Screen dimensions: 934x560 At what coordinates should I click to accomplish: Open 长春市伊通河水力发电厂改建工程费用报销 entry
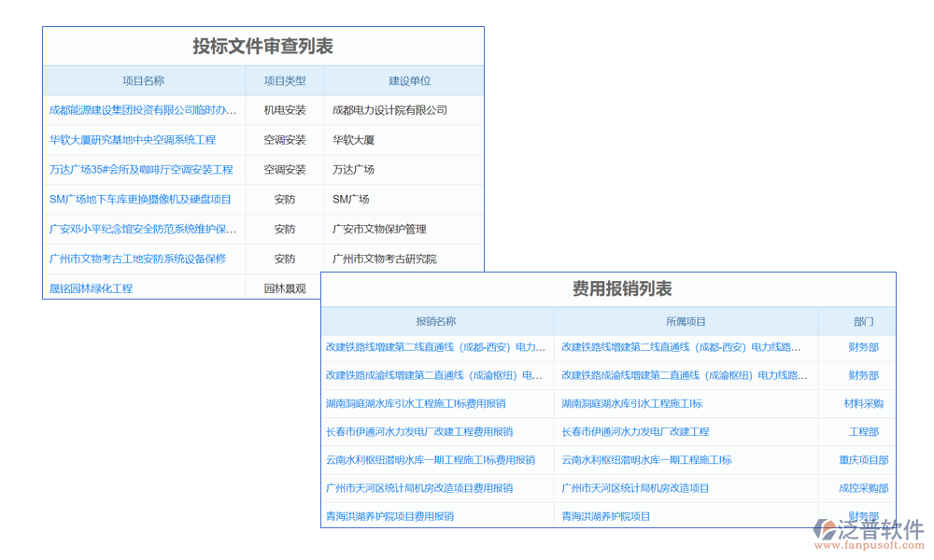tap(419, 432)
